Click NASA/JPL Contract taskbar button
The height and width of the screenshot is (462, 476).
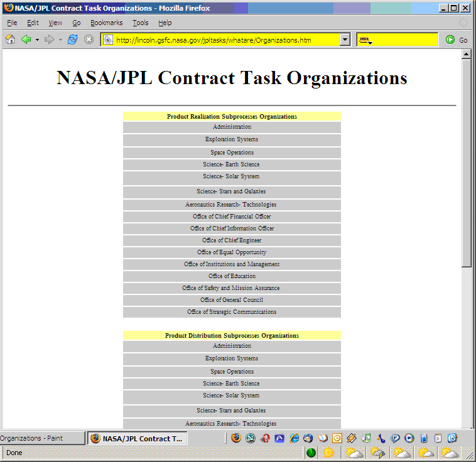[138, 438]
